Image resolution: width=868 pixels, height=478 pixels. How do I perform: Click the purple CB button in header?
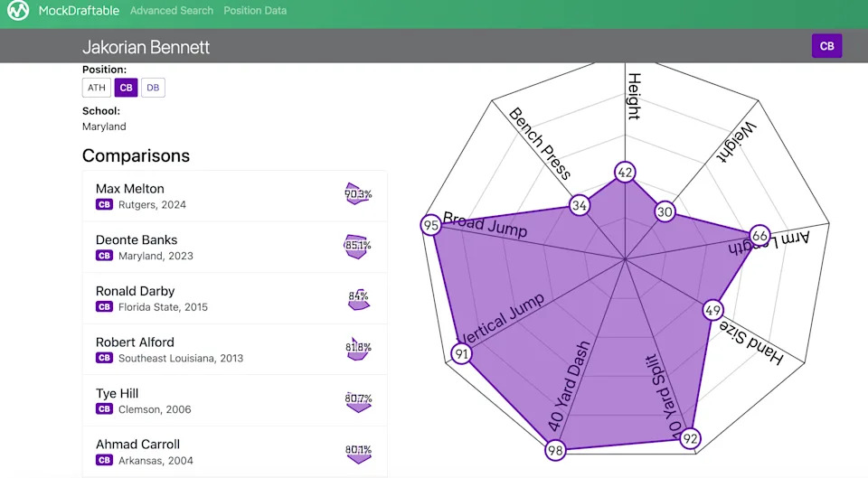tap(826, 46)
